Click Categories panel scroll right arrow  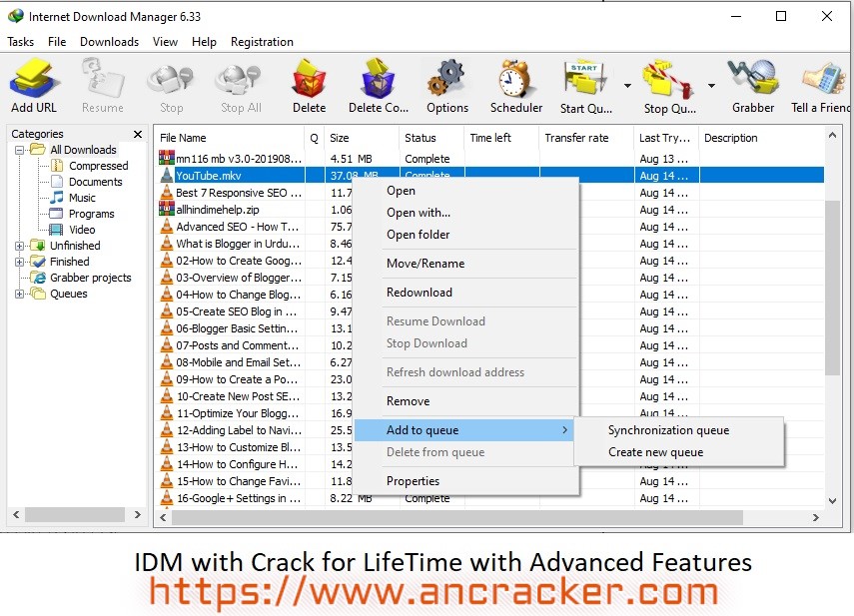point(137,514)
